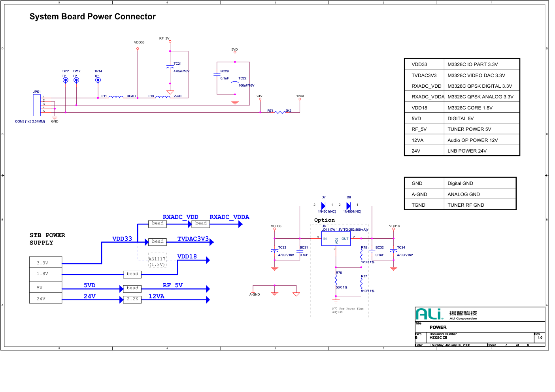Click the TC21 capacitor symbol
This screenshot has height=392, width=555.
click(170, 67)
